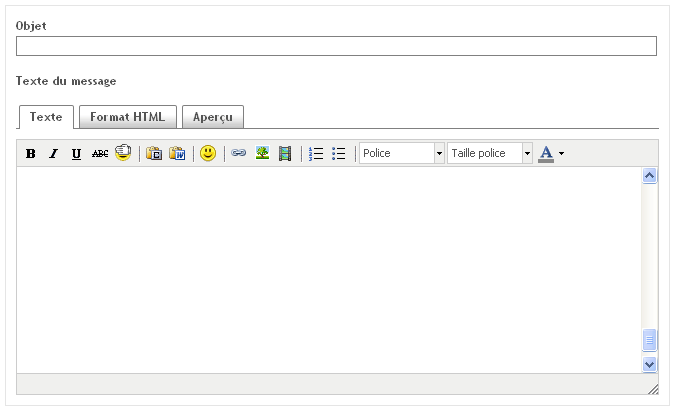This screenshot has width=674, height=410.
Task: Open the smiley emoticon picker
Action: [208, 154]
